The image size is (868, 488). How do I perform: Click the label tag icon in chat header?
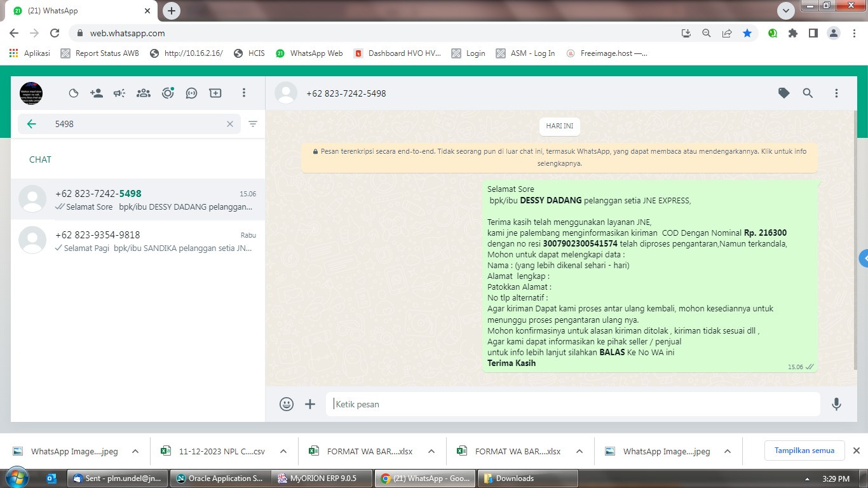[x=784, y=93]
